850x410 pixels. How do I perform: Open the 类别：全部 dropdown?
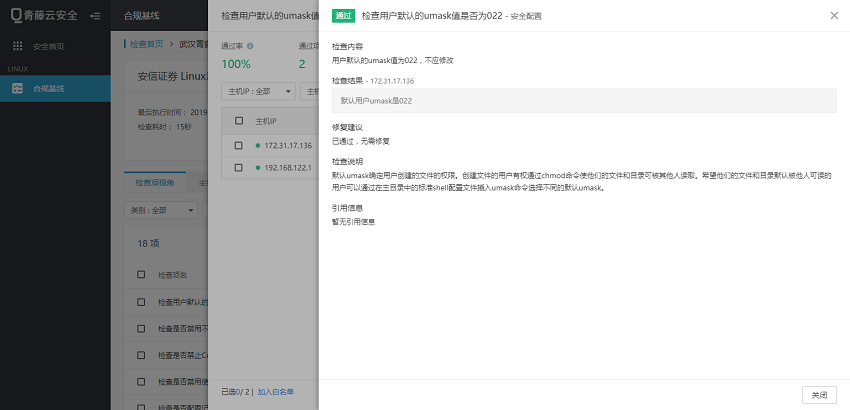tap(161, 210)
